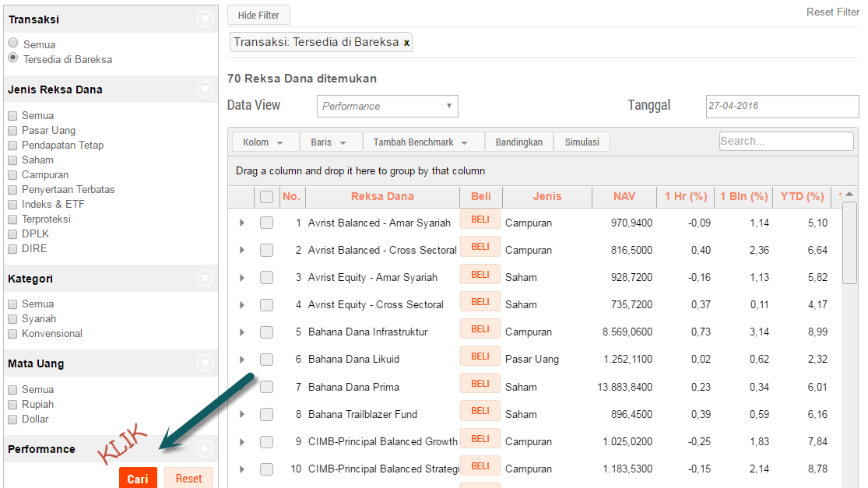Image resolution: width=868 pixels, height=488 pixels.
Task: Sort table by Jenis column
Action: (547, 196)
